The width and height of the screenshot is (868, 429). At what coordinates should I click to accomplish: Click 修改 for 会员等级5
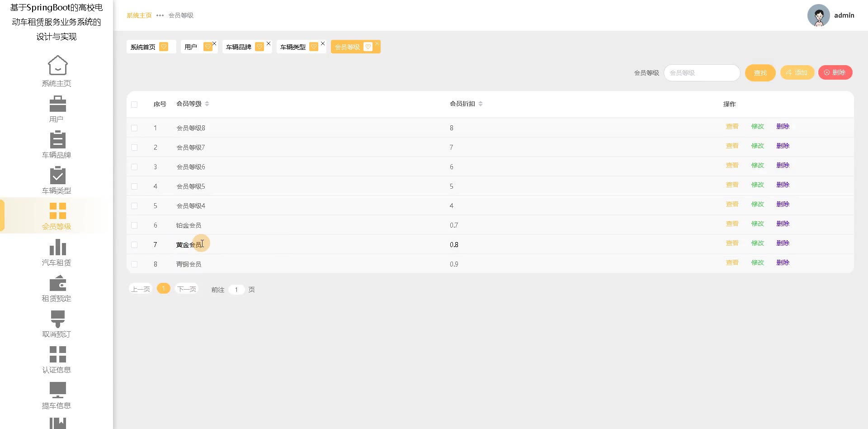pos(757,185)
